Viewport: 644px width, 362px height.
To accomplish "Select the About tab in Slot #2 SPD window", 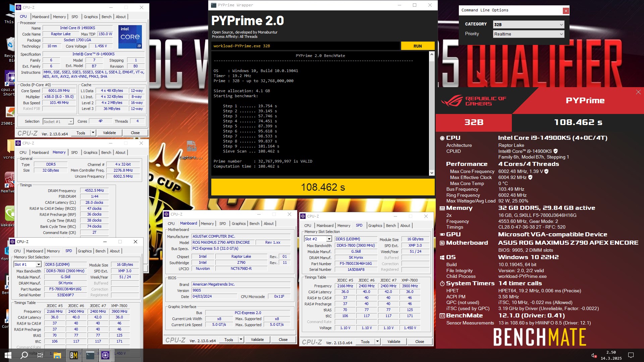I will click(405, 226).
